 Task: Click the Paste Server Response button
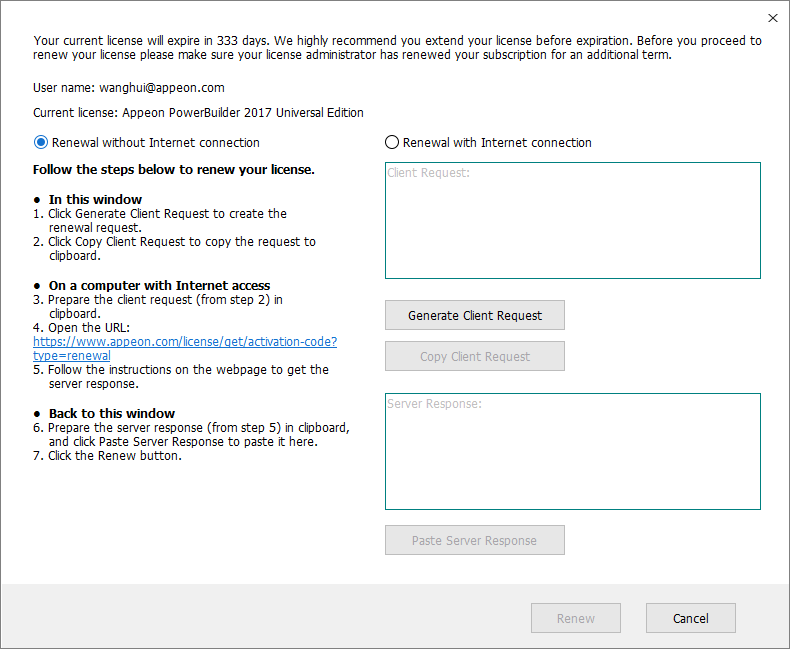point(475,540)
